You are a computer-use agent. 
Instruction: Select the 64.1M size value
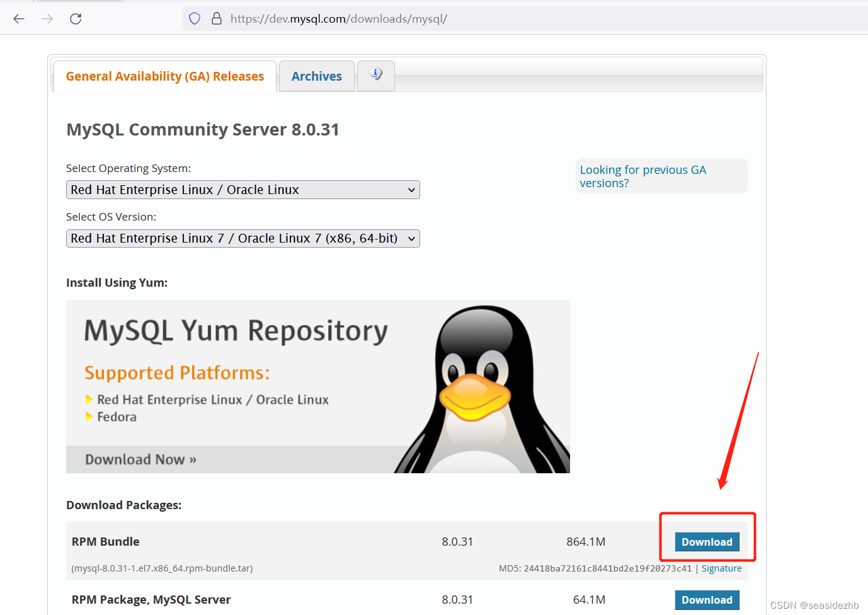tap(589, 600)
